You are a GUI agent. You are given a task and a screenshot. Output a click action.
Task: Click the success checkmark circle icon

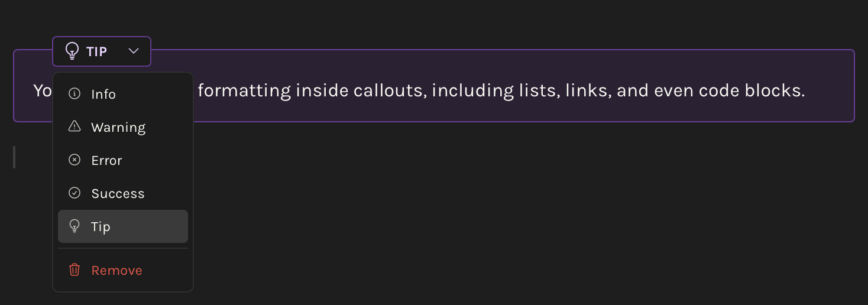tap(75, 193)
